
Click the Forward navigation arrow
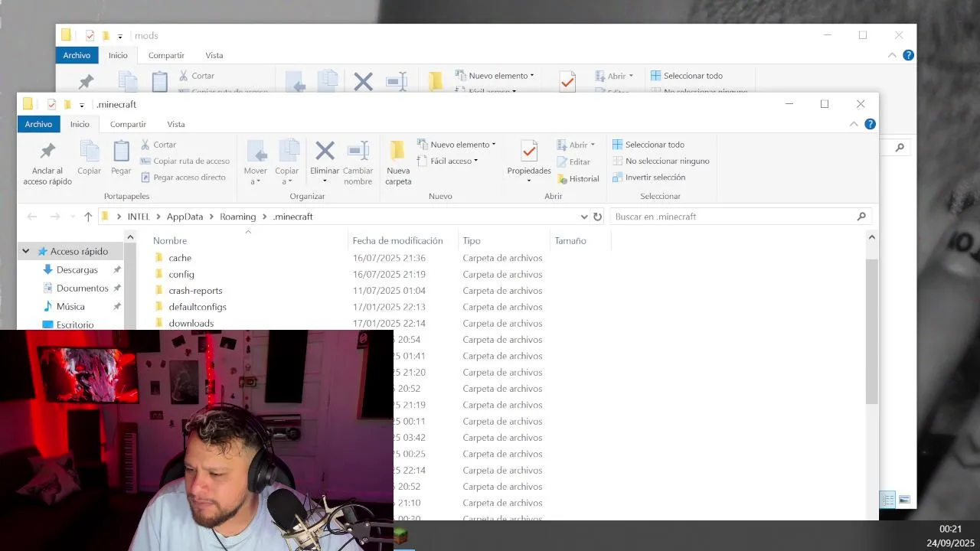tap(55, 217)
